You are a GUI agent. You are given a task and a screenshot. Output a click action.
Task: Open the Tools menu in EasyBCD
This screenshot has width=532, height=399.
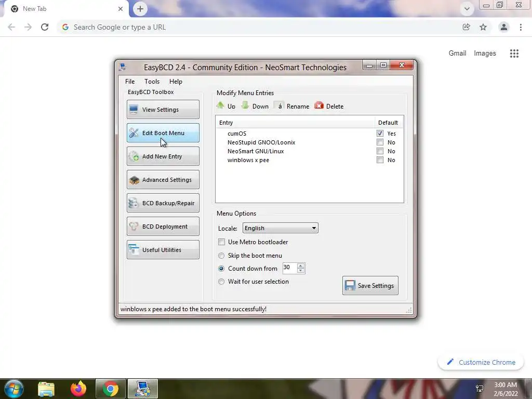pyautogui.click(x=152, y=82)
